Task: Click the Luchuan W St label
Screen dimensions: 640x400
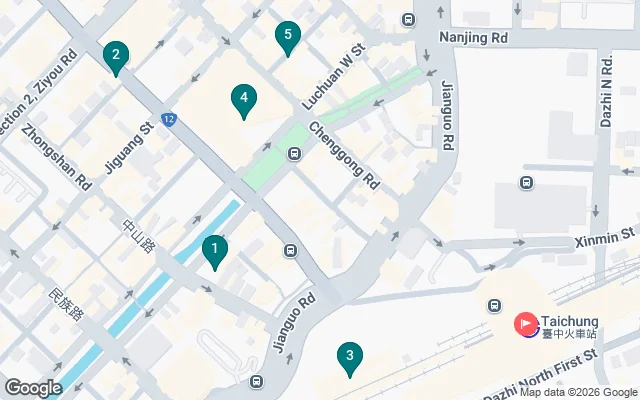Action: pos(334,78)
